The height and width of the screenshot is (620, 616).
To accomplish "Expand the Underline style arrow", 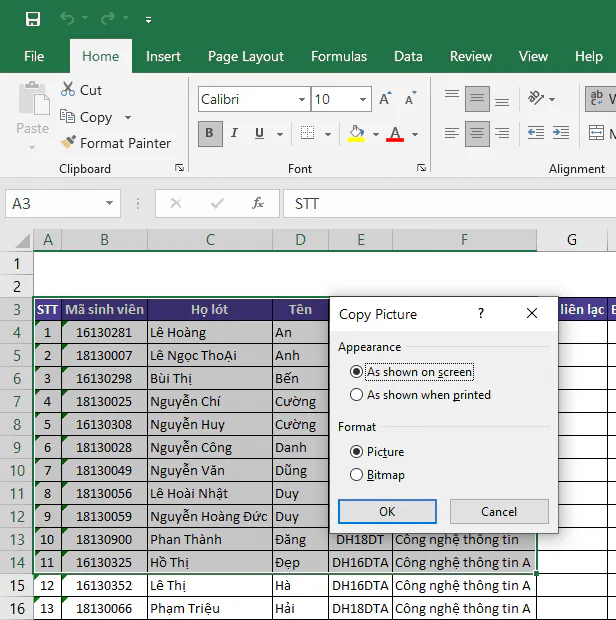I will pos(280,134).
